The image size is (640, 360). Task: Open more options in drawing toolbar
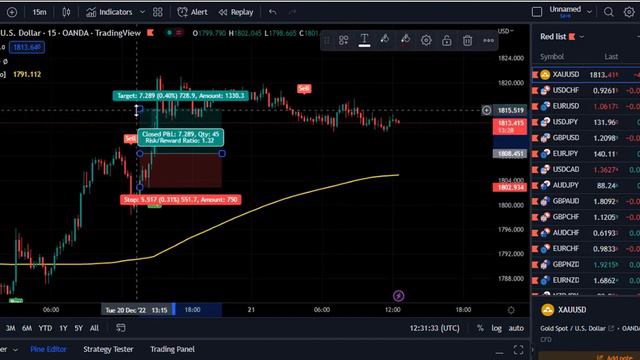[489, 40]
